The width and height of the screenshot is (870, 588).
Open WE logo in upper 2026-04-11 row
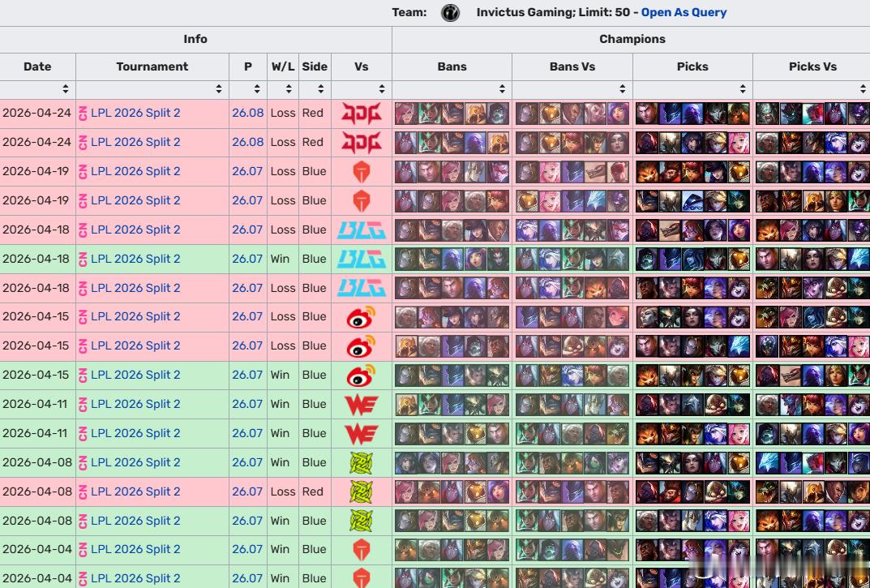point(361,405)
